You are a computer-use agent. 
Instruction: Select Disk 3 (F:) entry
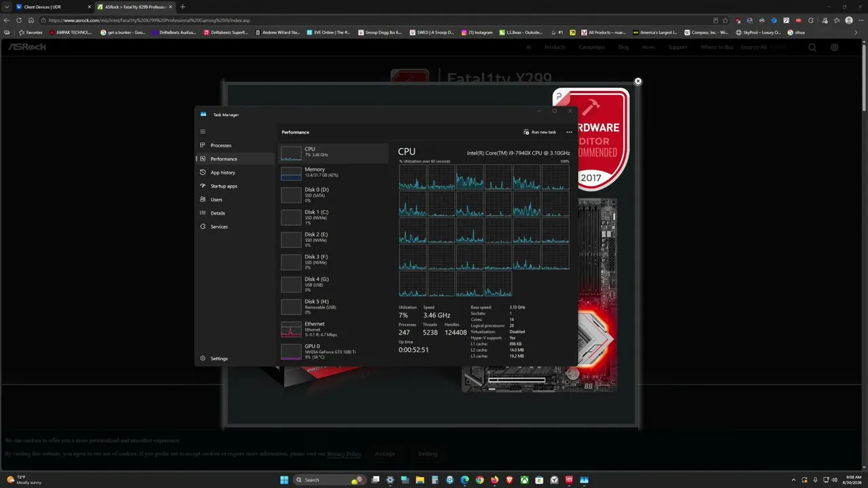[x=333, y=262]
